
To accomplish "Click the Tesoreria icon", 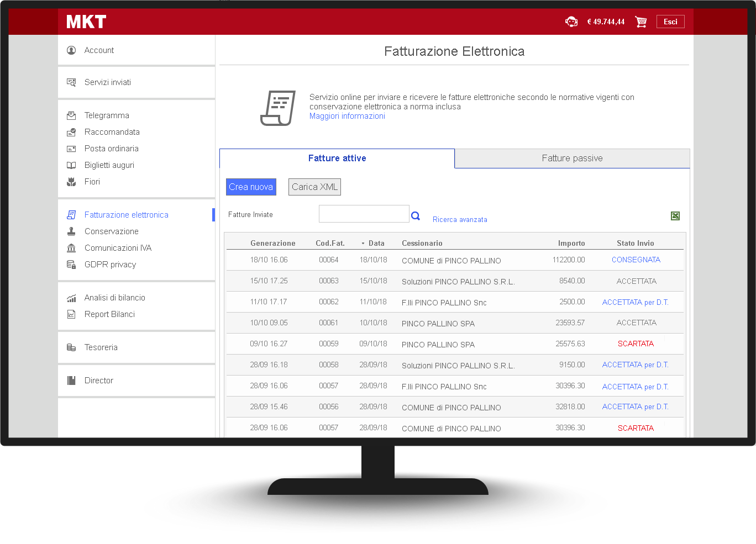I will [x=71, y=347].
